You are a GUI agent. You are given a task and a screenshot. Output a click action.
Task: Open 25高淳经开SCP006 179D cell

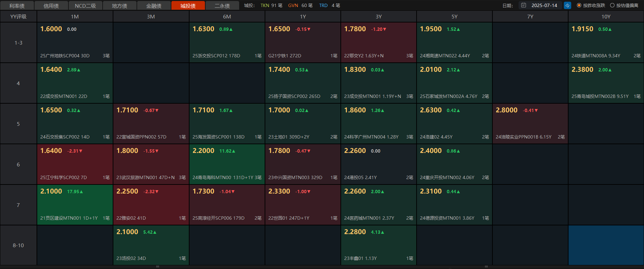pos(227,205)
